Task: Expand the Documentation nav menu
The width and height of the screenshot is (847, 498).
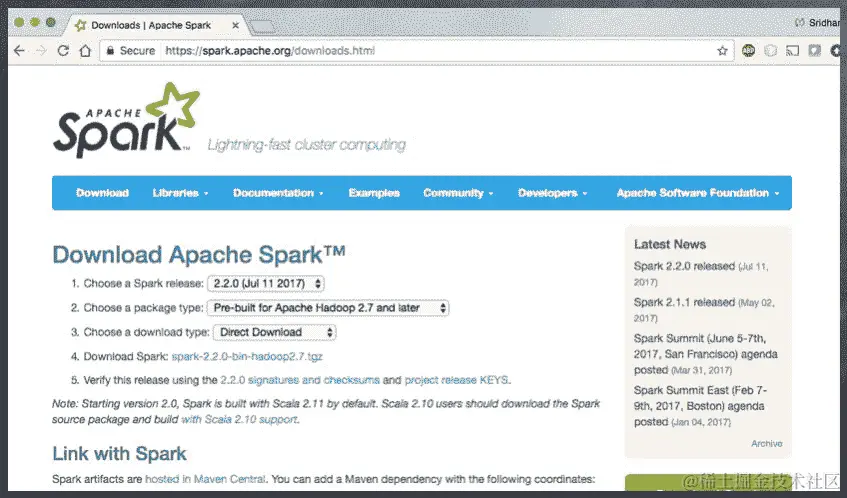Action: [x=278, y=193]
